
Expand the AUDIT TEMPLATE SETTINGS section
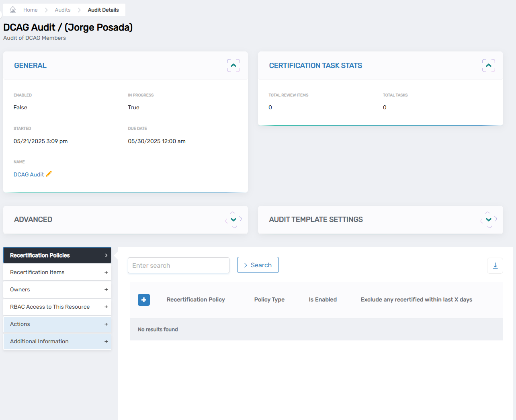click(x=488, y=219)
